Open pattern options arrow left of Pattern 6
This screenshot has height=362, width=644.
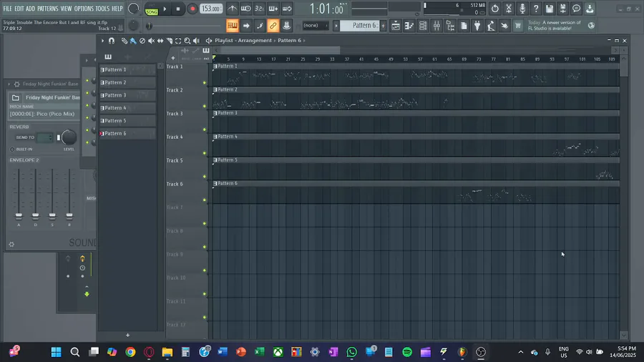pos(336,26)
